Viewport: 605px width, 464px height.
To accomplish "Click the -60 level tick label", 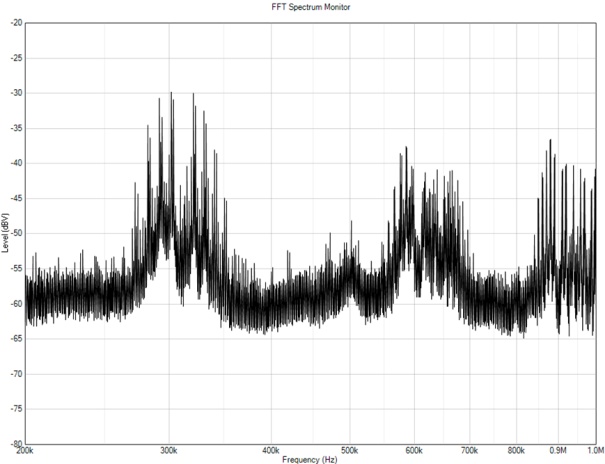I will (x=15, y=303).
